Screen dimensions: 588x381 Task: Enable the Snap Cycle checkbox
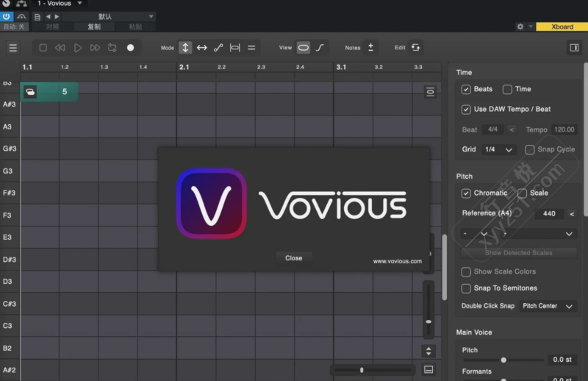[529, 149]
